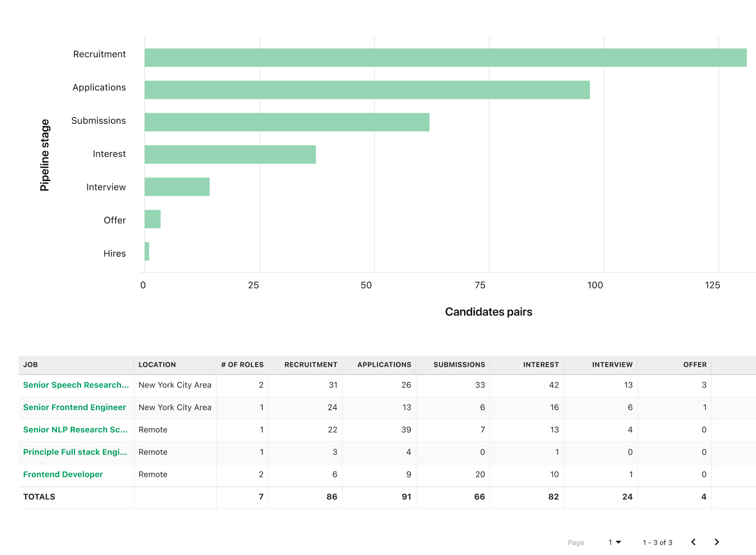This screenshot has height=555, width=756.
Task: Open the page number dropdown
Action: pyautogui.click(x=615, y=542)
